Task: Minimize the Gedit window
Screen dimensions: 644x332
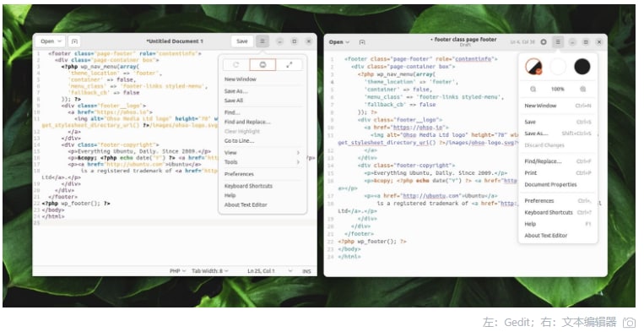Action: pyautogui.click(x=279, y=41)
